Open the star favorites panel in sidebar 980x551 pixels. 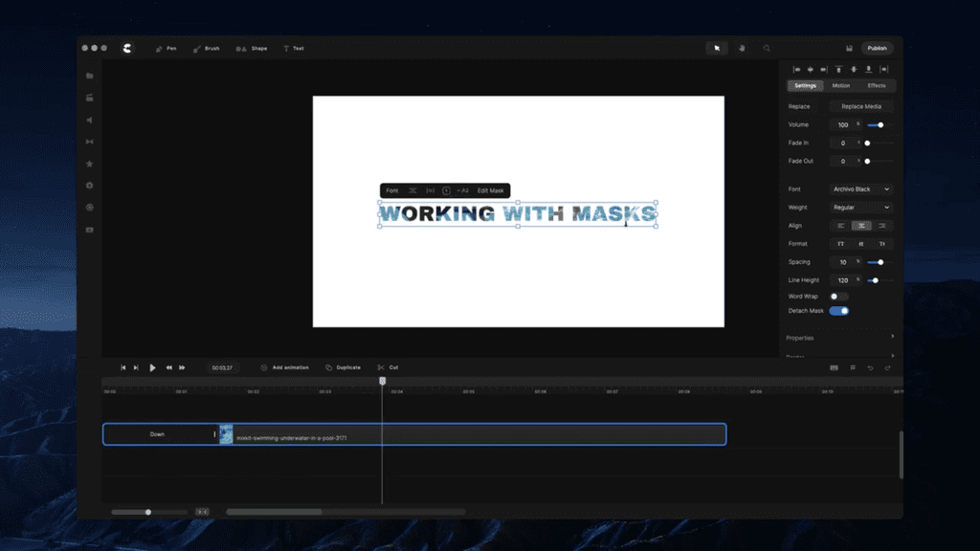[x=90, y=164]
